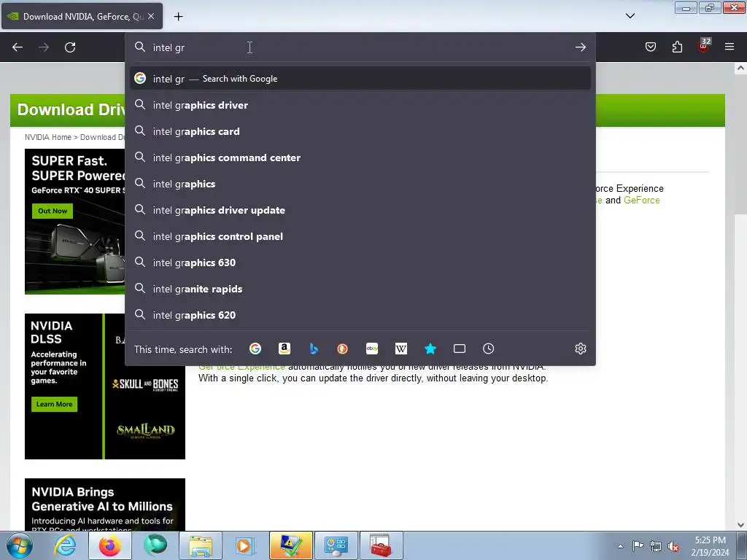The image size is (747, 560).
Task: Search history with the clock icon
Action: tap(488, 349)
